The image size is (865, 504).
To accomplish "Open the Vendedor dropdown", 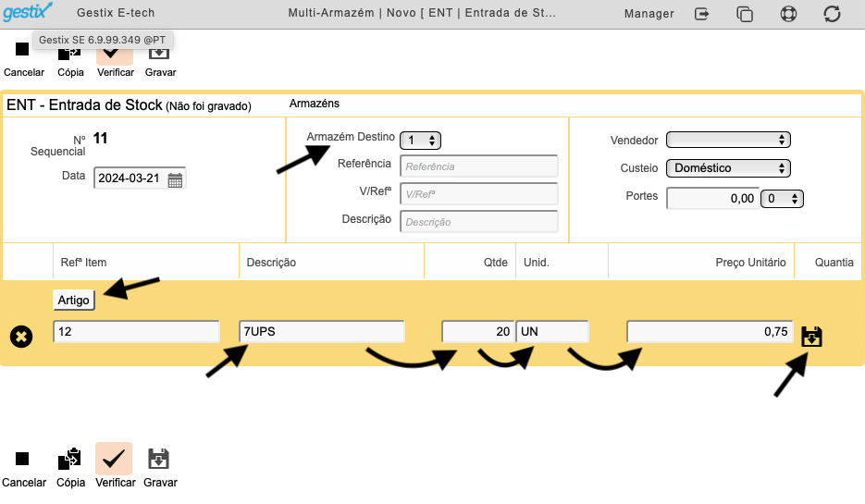I will coord(728,140).
